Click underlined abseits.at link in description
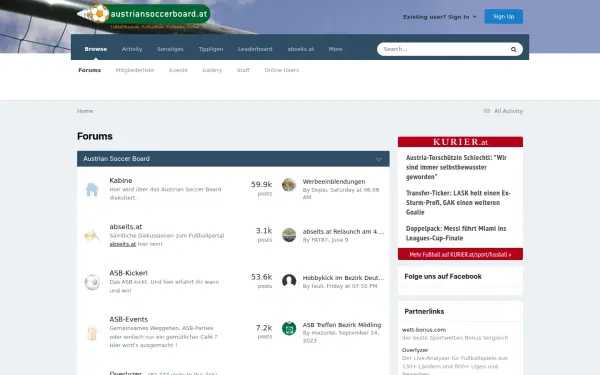 click(122, 244)
